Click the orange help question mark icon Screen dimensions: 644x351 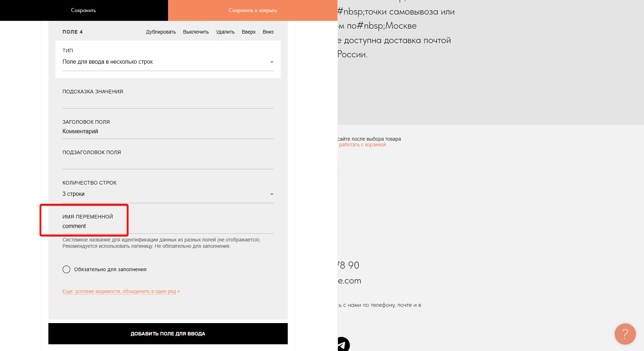[x=625, y=334]
